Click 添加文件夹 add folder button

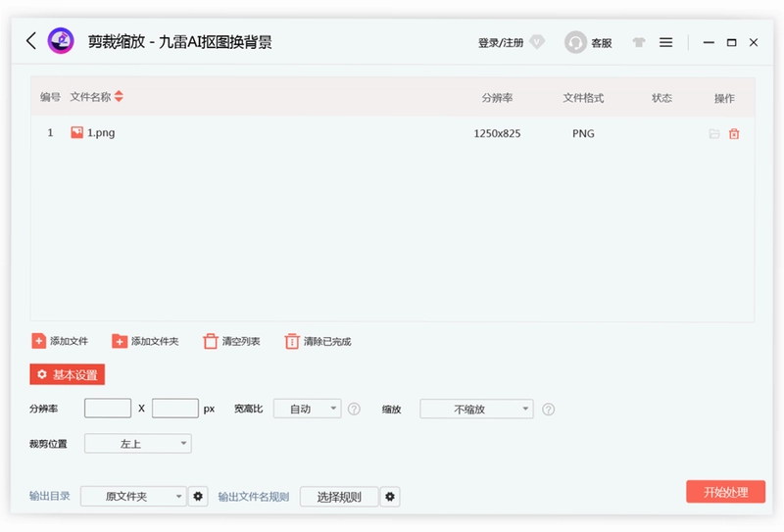(x=145, y=341)
